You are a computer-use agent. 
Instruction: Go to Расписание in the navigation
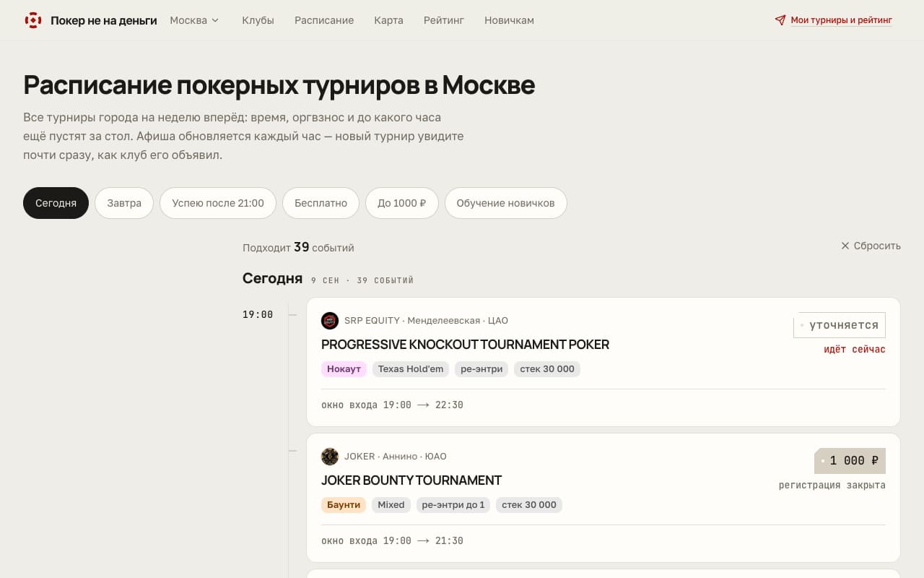click(324, 20)
